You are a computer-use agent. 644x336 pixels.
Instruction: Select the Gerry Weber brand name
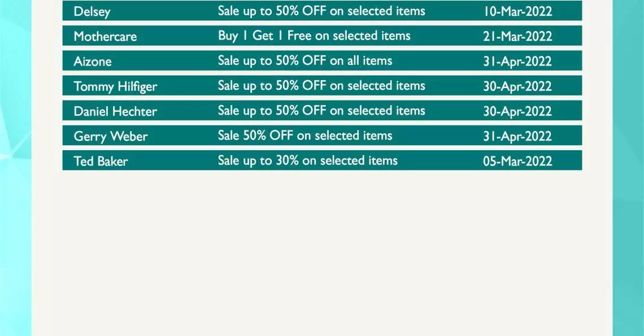[x=111, y=136]
